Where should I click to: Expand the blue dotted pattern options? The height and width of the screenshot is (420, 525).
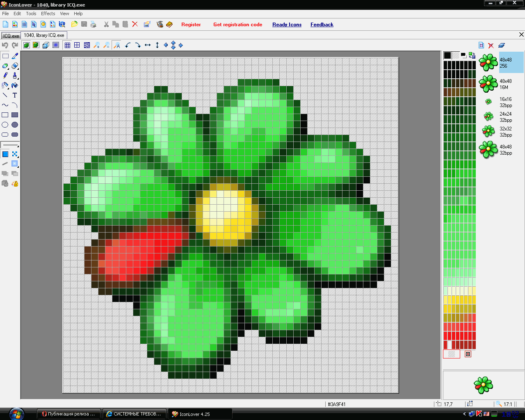[x=15, y=154]
